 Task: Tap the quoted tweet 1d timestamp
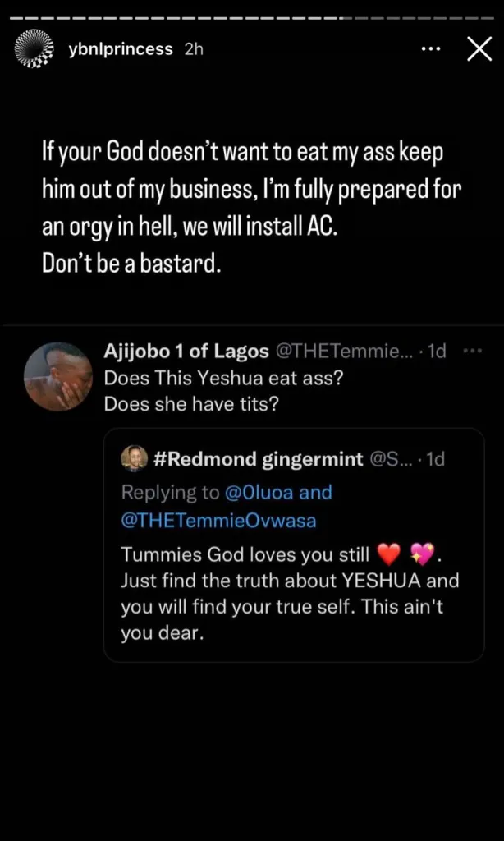click(433, 460)
